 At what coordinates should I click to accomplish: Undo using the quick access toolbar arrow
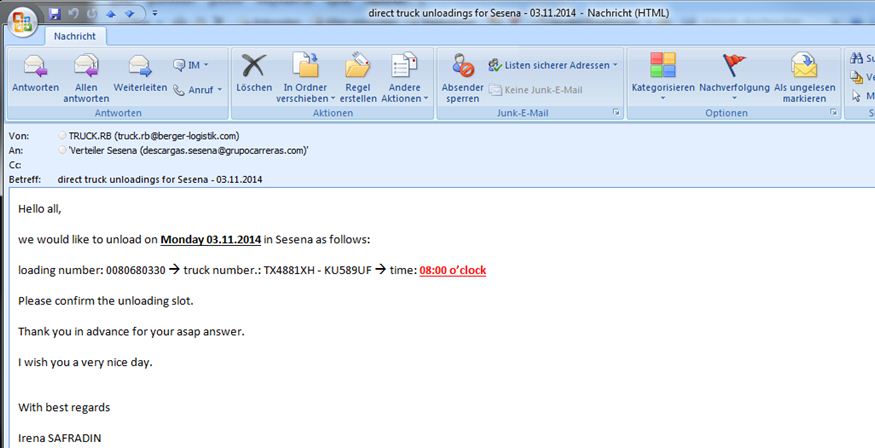[73, 13]
